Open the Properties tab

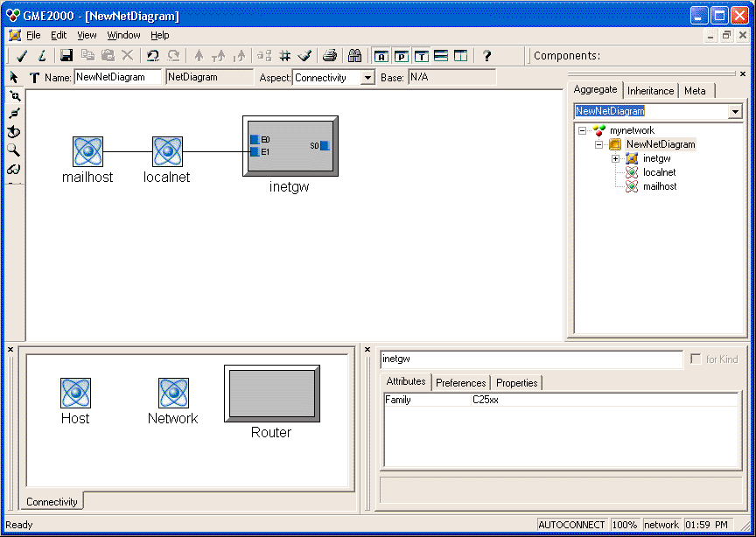click(x=517, y=383)
